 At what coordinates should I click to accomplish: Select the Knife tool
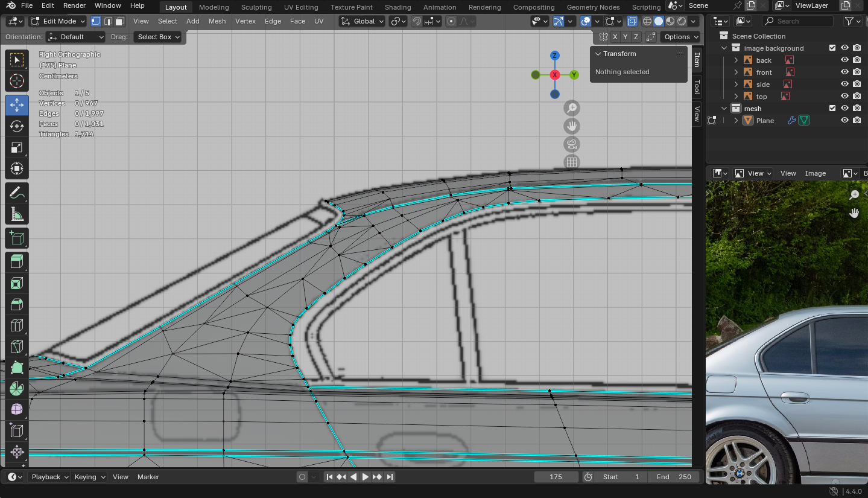pyautogui.click(x=17, y=347)
